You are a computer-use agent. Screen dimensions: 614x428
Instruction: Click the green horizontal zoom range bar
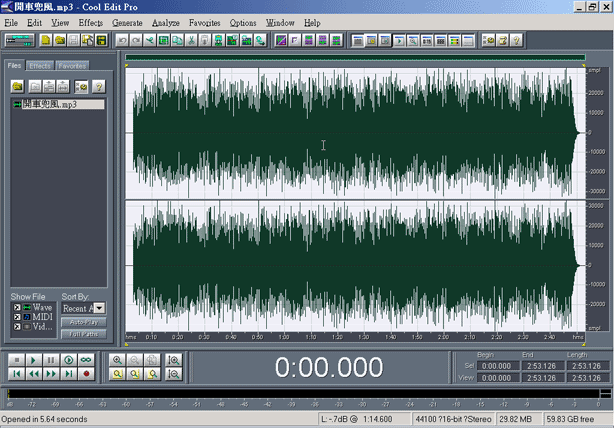(x=355, y=57)
